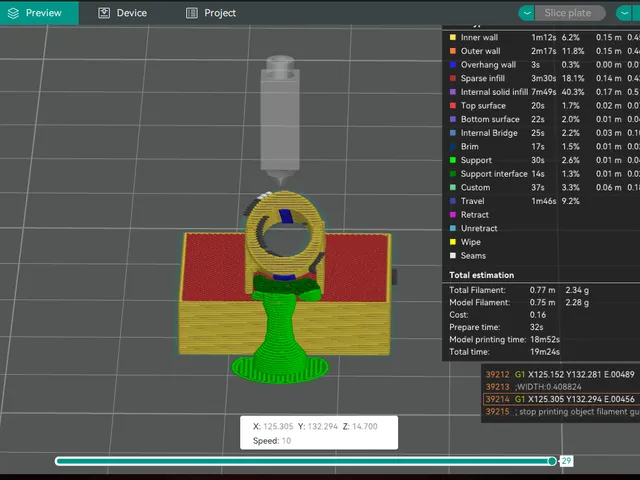This screenshot has height=480, width=640.
Task: Select Bottom surface legend label
Action: pos(490,119)
